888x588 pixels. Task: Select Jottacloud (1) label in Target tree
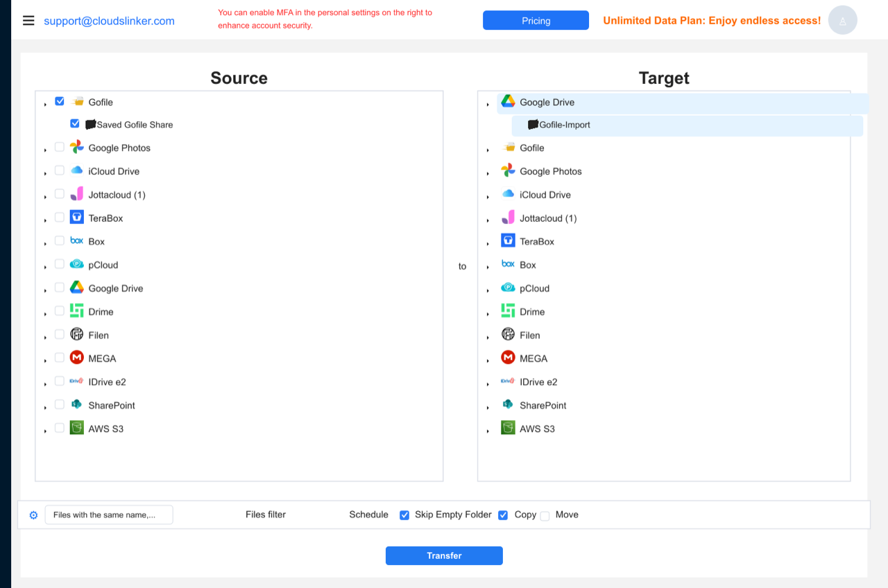tap(548, 218)
